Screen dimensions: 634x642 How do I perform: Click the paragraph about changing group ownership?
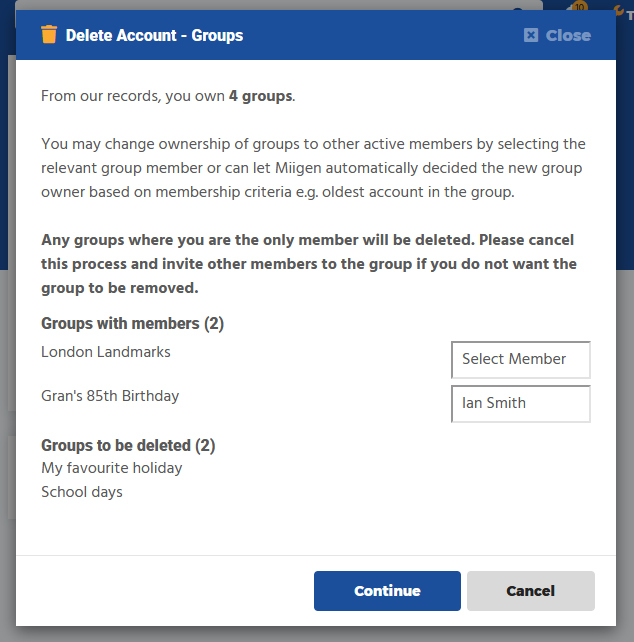(x=312, y=168)
